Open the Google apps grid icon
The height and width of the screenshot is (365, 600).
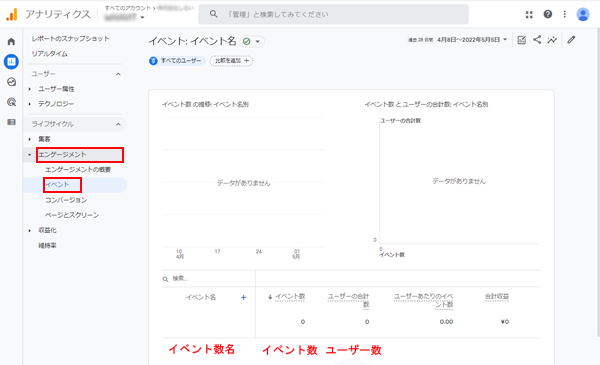(529, 15)
